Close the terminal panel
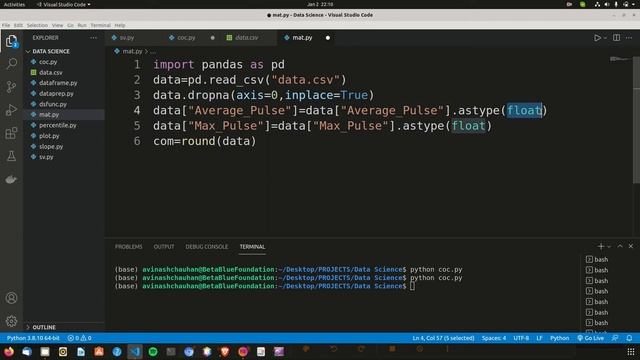The width and height of the screenshot is (640, 360). (x=631, y=246)
